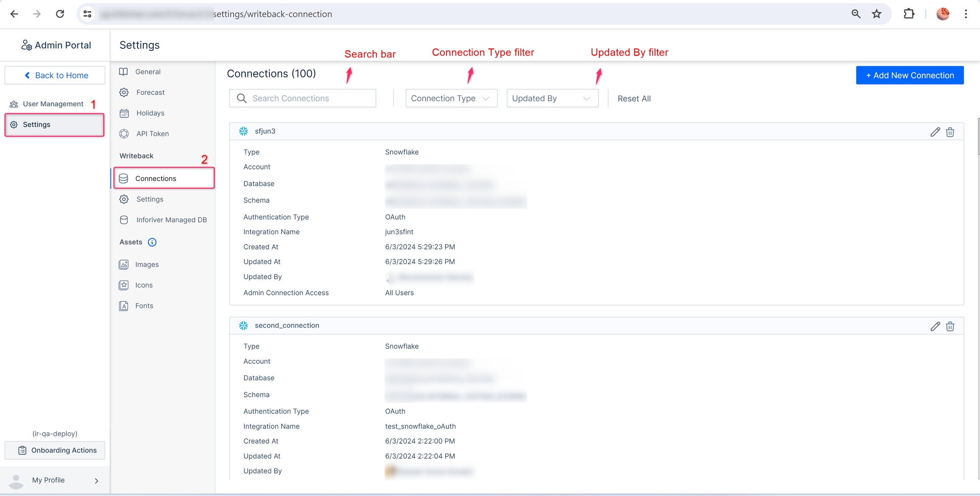The width and height of the screenshot is (980, 496).
Task: Click Add New Connection button
Action: [909, 76]
